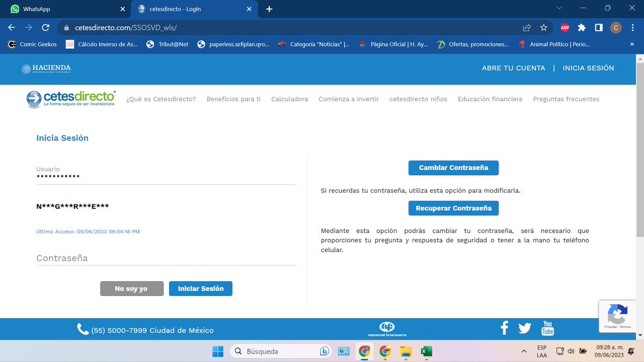
Task: Open the AdBlock Plus extension icon
Action: coord(565,27)
